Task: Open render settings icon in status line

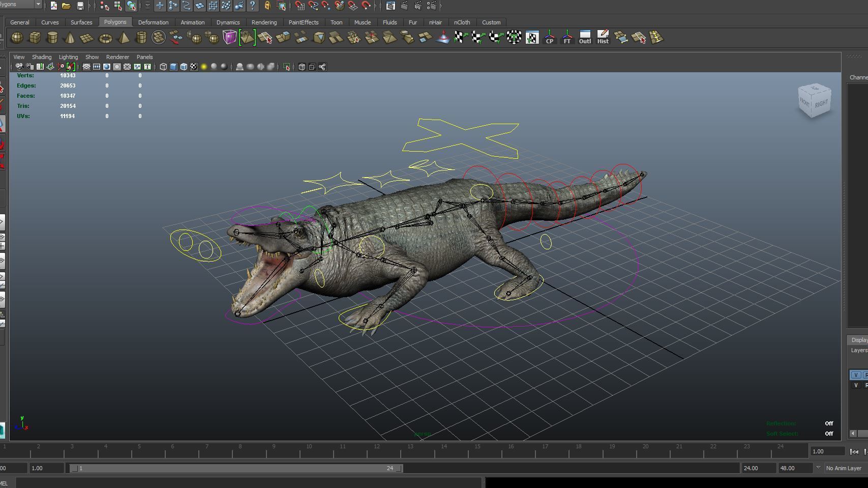Action: (x=431, y=6)
